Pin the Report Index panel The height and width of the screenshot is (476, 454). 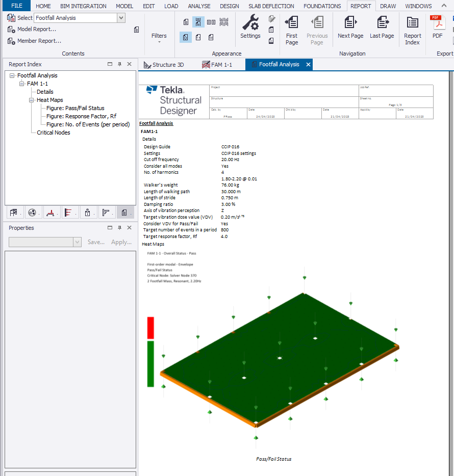pos(120,64)
